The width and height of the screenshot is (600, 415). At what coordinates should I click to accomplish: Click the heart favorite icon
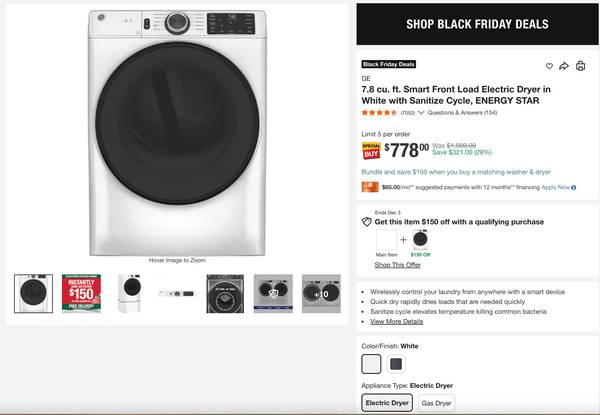pos(549,66)
